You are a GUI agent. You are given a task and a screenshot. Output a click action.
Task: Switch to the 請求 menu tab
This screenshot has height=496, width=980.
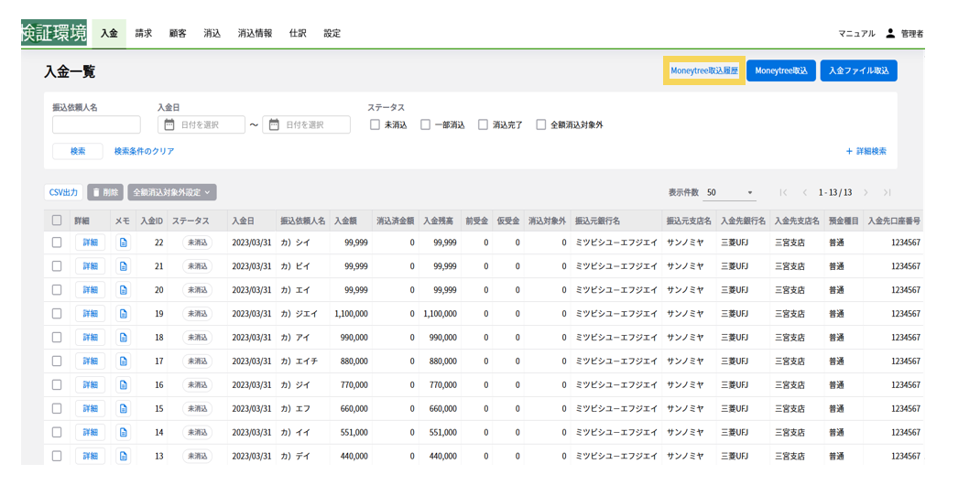tap(144, 34)
